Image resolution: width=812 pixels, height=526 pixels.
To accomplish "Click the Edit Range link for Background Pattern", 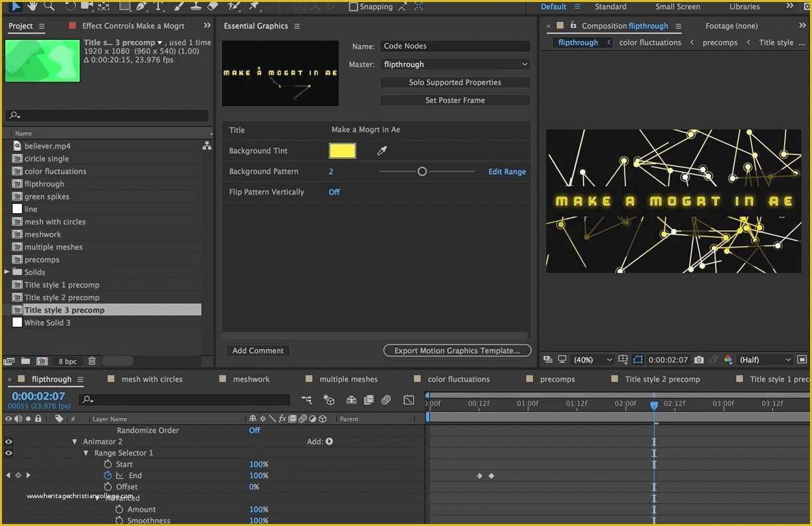I will pos(507,171).
